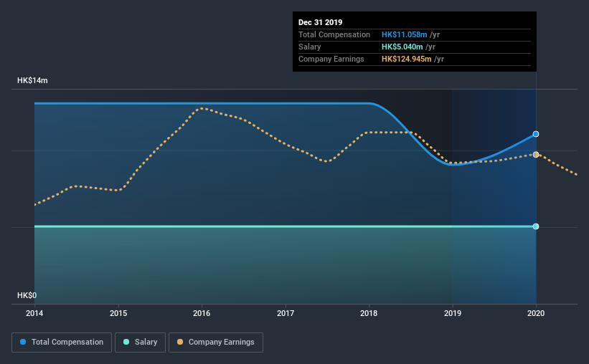Click the 2020 x-axis label

click(536, 313)
